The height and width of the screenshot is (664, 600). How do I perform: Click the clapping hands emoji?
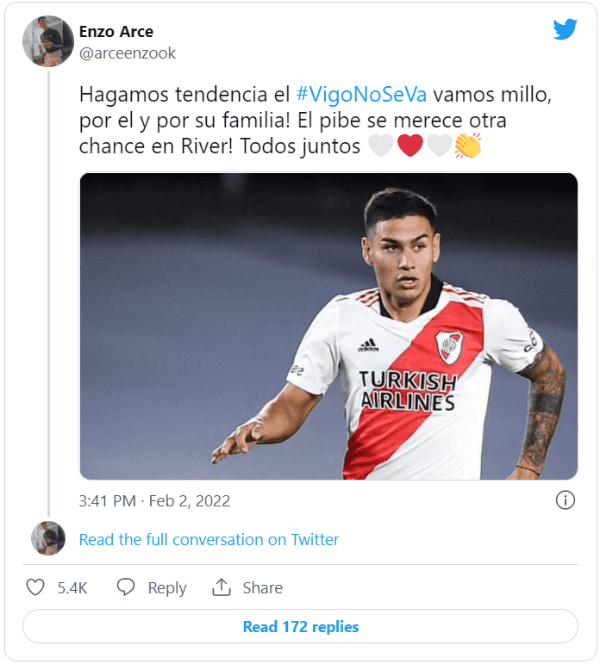point(467,146)
